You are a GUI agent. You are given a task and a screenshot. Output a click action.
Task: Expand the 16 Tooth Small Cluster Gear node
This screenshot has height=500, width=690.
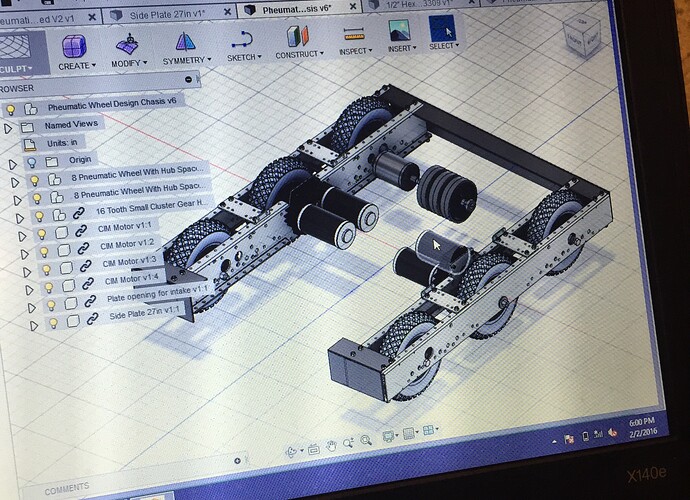click(x=19, y=218)
